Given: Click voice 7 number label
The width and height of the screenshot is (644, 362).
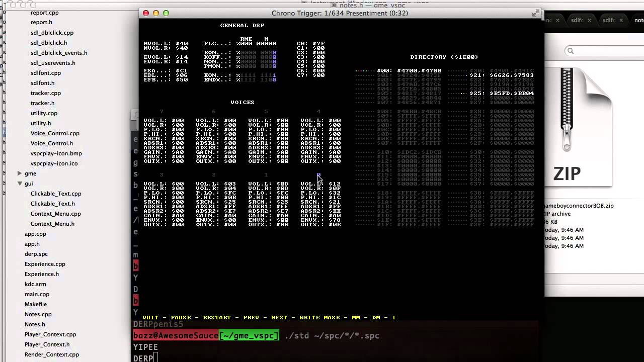Looking at the screenshot, I should 162,112.
